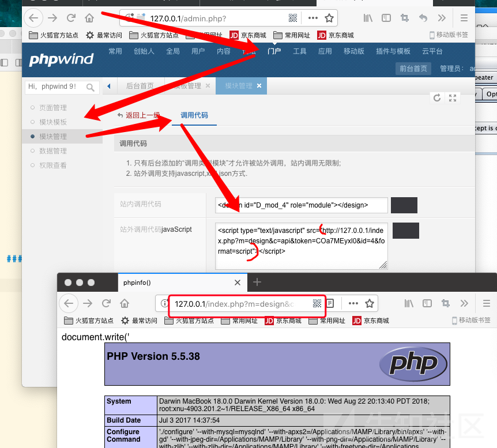This screenshot has height=448, width=497.
Task: Select 门户 in phpwind navigation
Action: [x=274, y=51]
